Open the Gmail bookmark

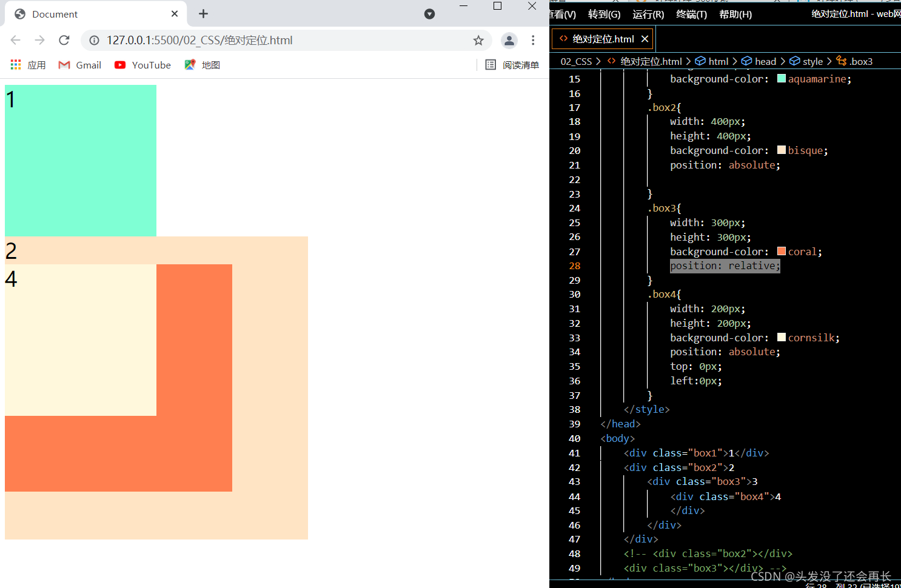point(79,65)
